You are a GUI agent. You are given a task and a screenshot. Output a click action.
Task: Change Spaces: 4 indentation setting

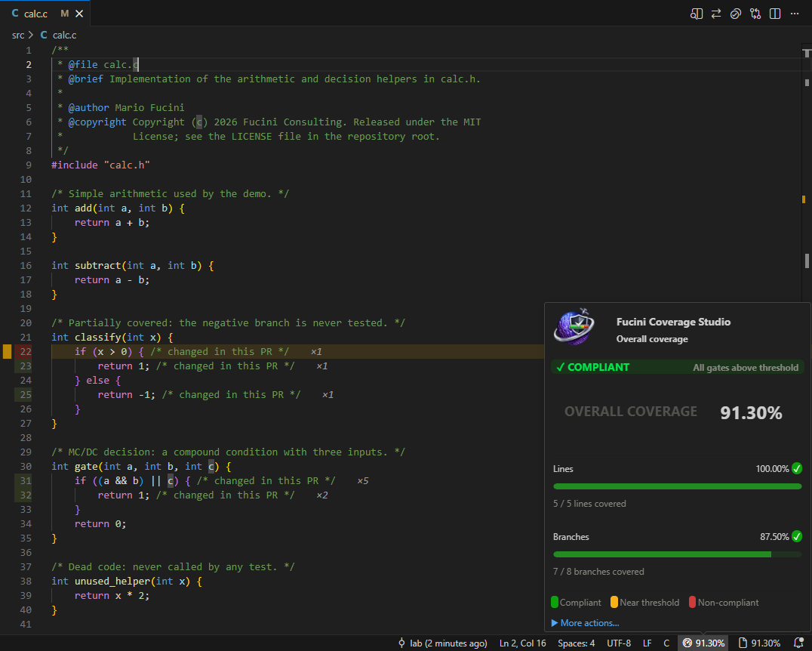point(576,643)
